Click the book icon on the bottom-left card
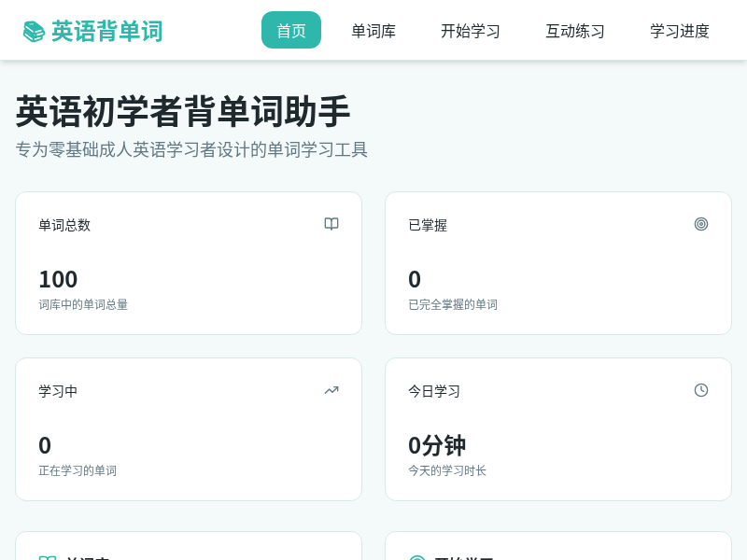 pos(49,558)
